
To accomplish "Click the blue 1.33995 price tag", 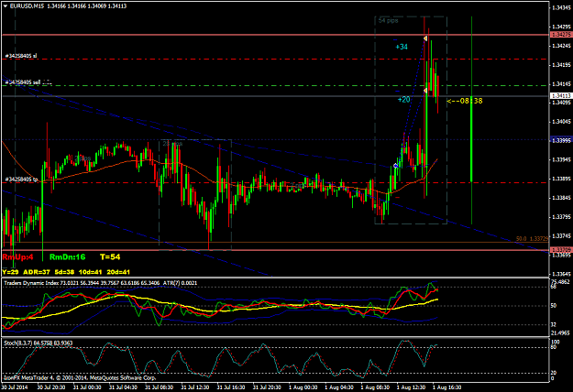I will [x=561, y=140].
